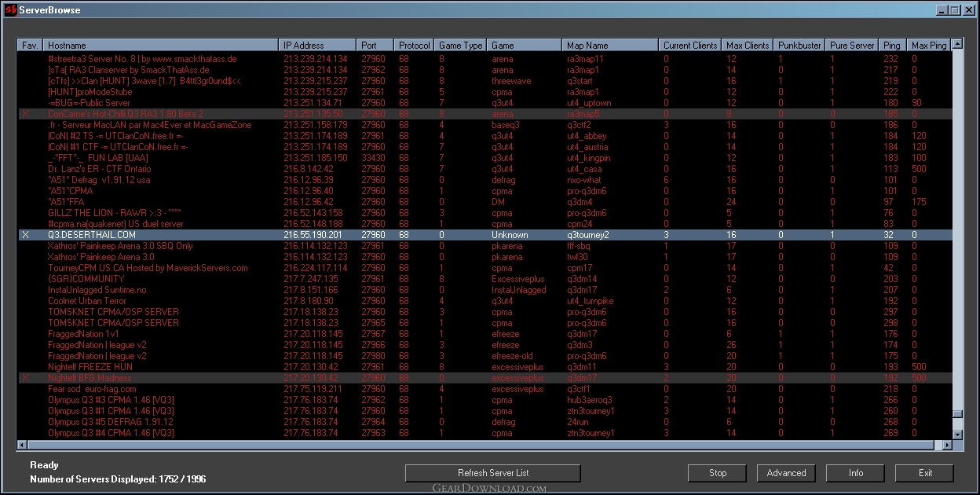Sort by the Current Clients column header
980x495 pixels.
tap(689, 46)
